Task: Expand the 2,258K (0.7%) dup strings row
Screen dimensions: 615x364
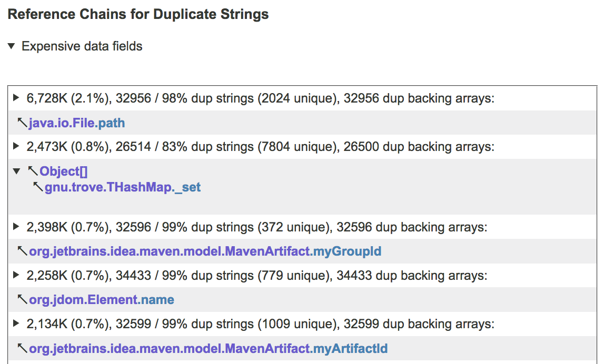Action: click(16, 275)
